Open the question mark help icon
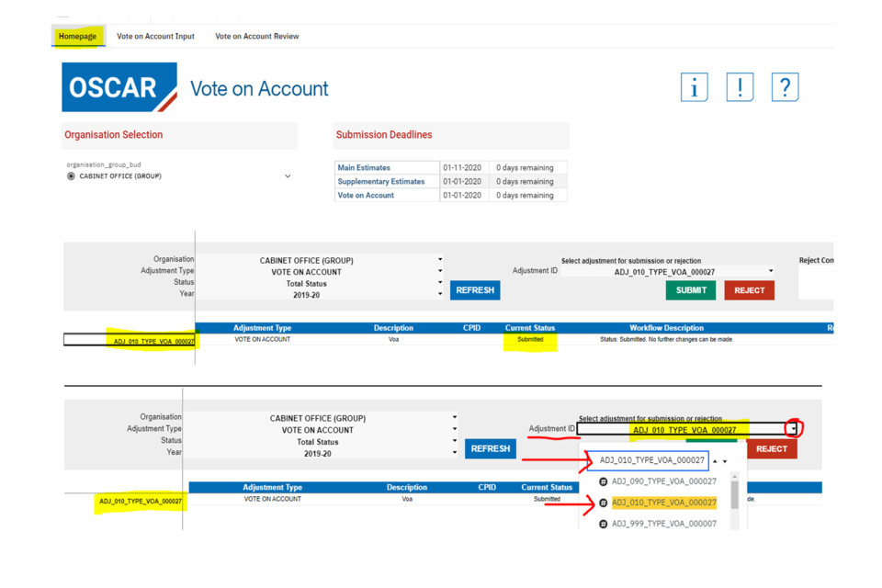The height and width of the screenshot is (588, 882). pos(785,87)
